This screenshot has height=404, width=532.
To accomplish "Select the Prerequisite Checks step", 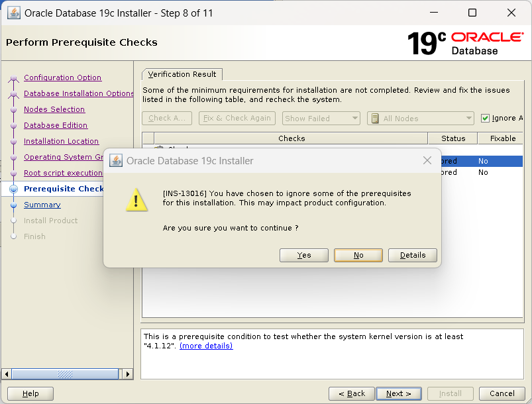I will (x=64, y=189).
